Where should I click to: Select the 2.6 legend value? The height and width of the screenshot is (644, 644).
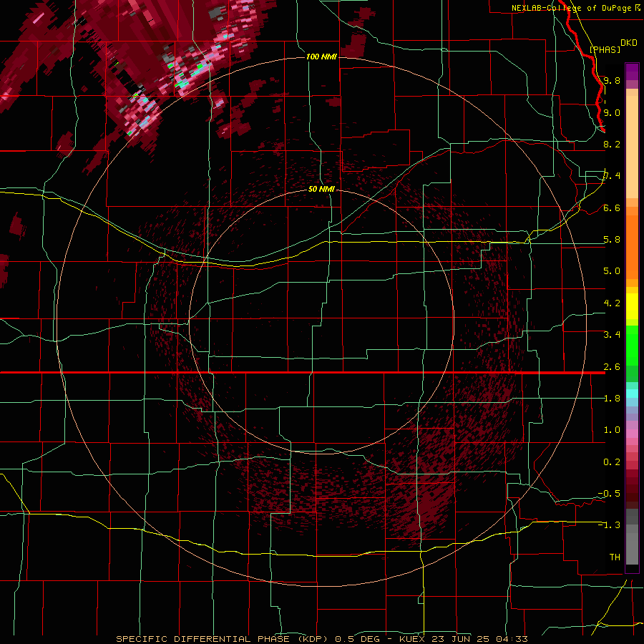point(612,367)
